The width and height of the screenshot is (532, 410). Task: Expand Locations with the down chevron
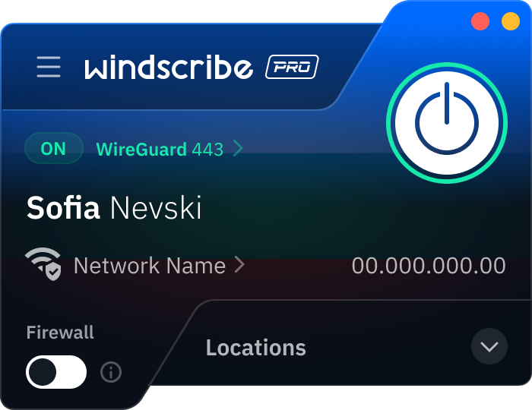coord(489,346)
